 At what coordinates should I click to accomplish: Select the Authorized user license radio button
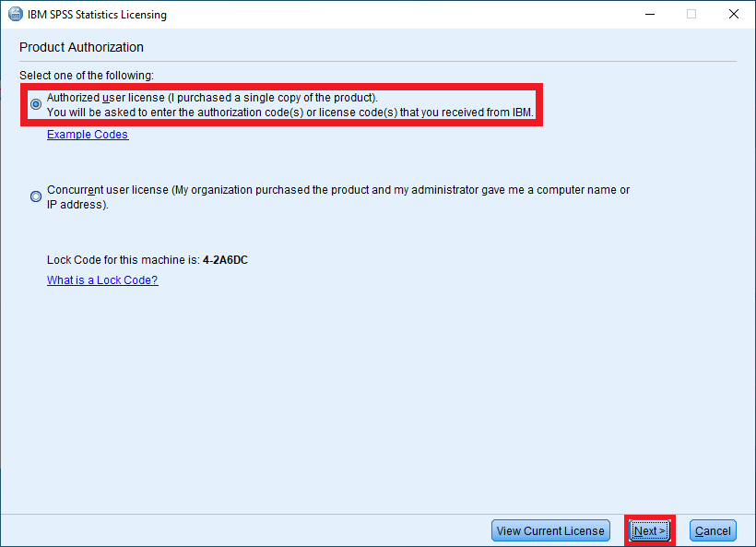click(x=36, y=104)
